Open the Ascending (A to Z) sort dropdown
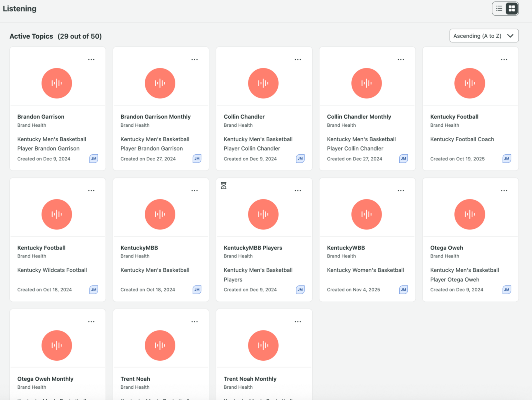This screenshot has height=400, width=532. point(484,36)
